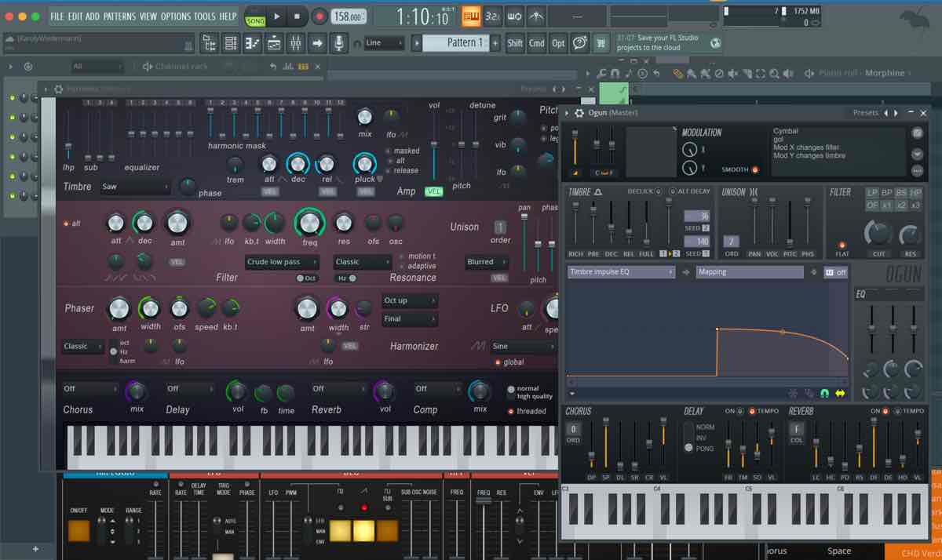Open the Chorus Off preset dropdown

90,388
